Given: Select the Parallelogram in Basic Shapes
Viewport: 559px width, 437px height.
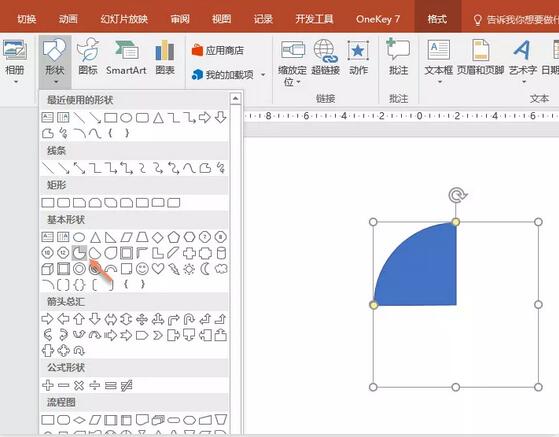Looking at the screenshot, I should point(126,237).
